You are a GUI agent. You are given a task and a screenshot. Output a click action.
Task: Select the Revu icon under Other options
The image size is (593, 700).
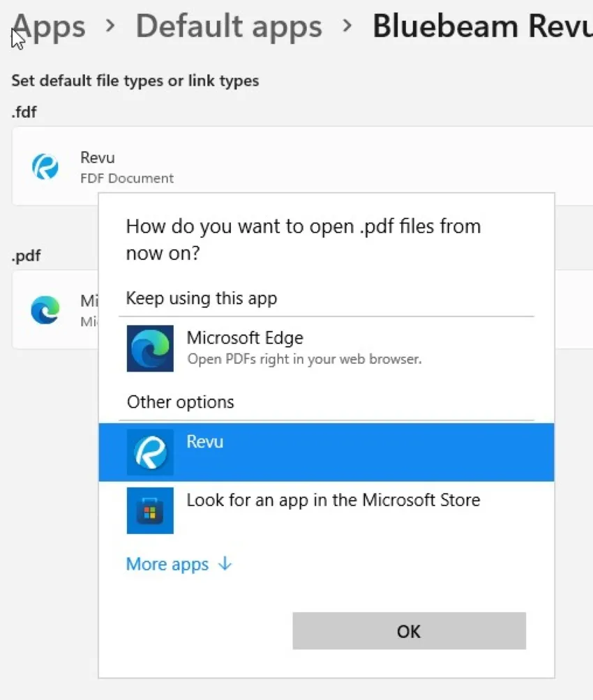pyautogui.click(x=150, y=452)
